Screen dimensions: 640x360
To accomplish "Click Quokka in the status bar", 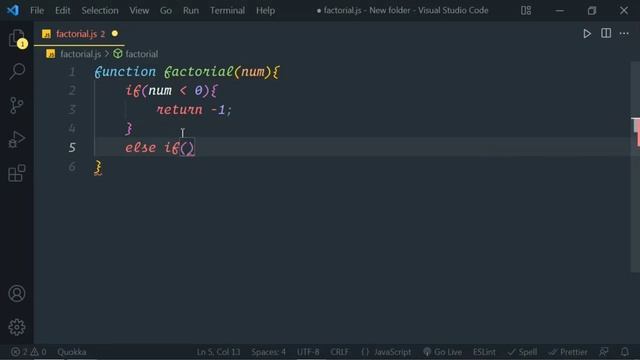I will (71, 352).
